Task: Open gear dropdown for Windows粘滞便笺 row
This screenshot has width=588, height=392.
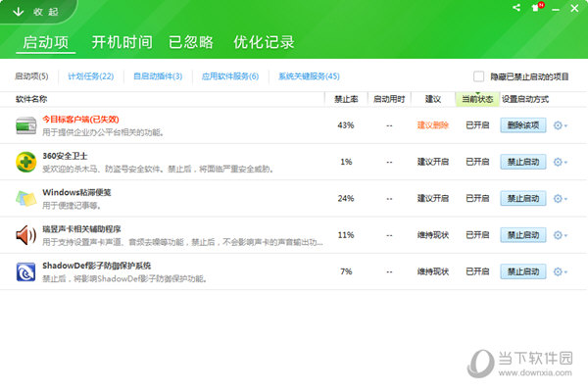Action: click(561, 198)
